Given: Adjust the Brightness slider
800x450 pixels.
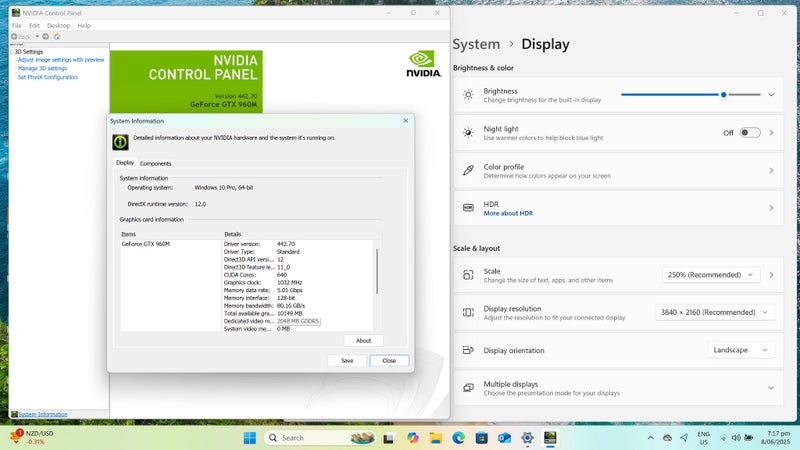Looking at the screenshot, I should 691,95.
